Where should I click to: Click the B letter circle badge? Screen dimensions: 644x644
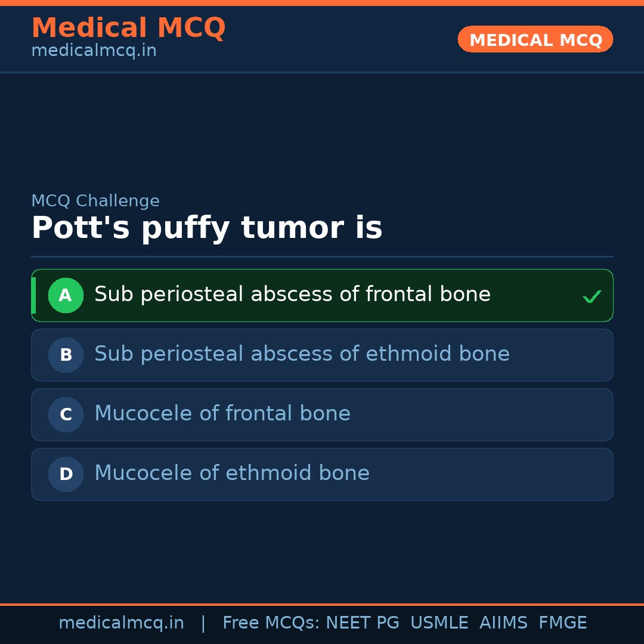point(66,355)
